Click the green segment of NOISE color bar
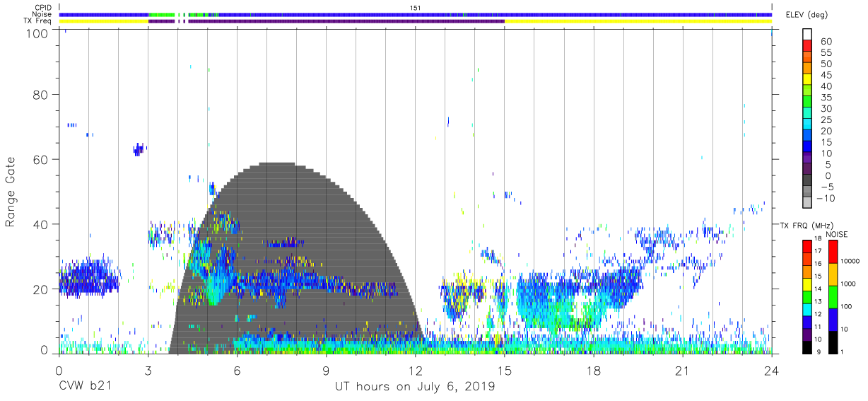This screenshot has height=401, width=868. coord(832,296)
